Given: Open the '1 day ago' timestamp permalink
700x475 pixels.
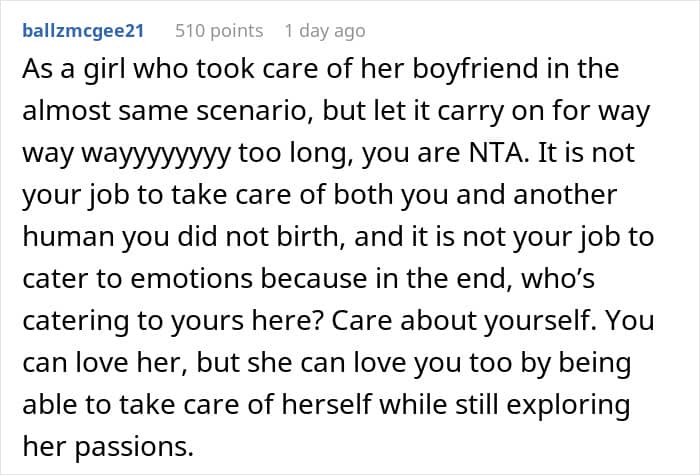Looking at the screenshot, I should click(x=325, y=31).
